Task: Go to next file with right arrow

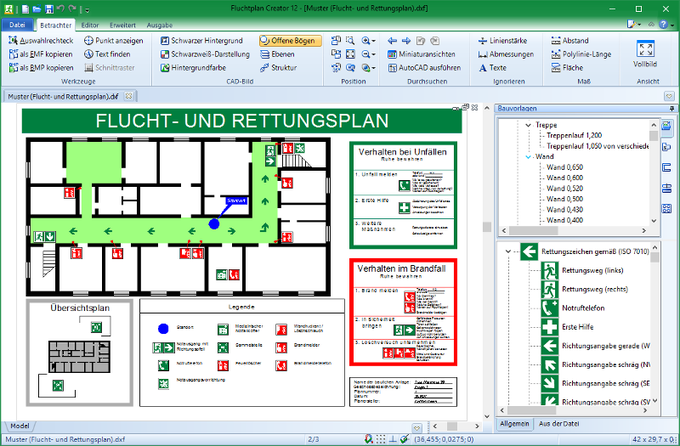Action: click(x=406, y=41)
